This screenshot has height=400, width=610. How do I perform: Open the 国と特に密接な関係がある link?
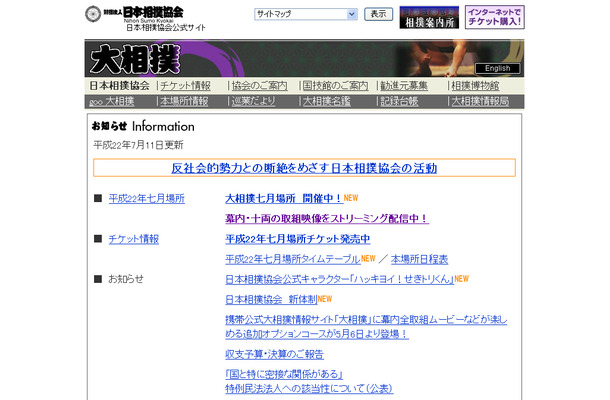click(x=309, y=381)
